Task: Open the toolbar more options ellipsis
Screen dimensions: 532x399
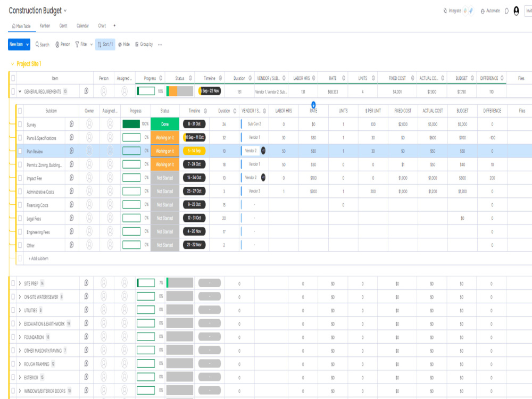Action: (x=160, y=45)
